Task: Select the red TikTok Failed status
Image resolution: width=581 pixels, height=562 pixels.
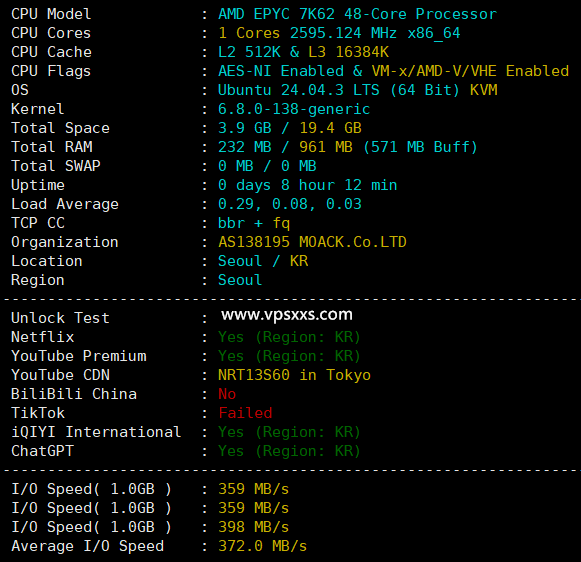Action: click(245, 413)
